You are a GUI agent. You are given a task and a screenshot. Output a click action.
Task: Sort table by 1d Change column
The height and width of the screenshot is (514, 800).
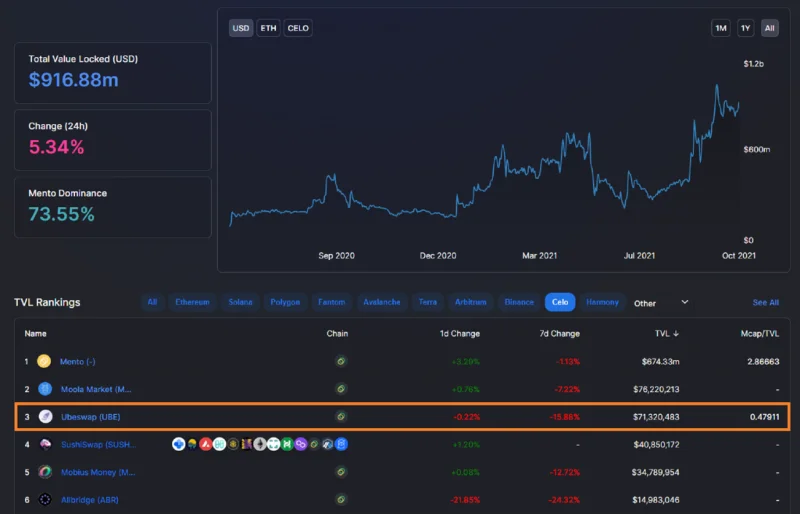[460, 333]
